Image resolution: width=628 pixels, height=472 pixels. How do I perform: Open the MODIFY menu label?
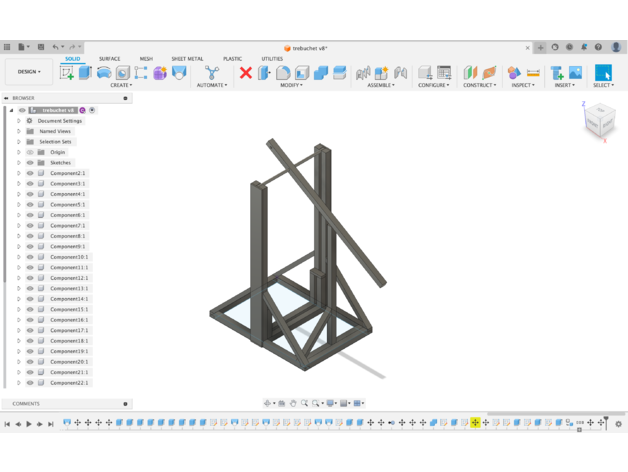pyautogui.click(x=291, y=85)
